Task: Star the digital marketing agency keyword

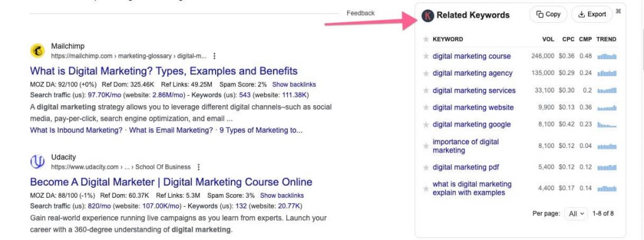Action: point(426,74)
